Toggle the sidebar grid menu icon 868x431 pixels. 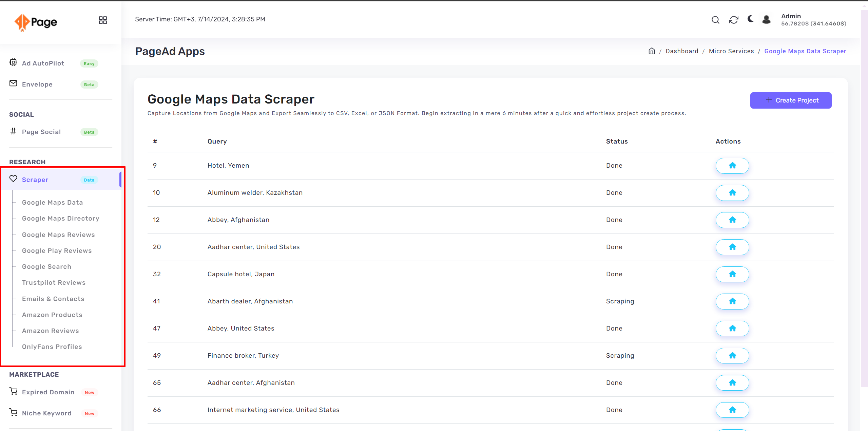[x=103, y=20]
